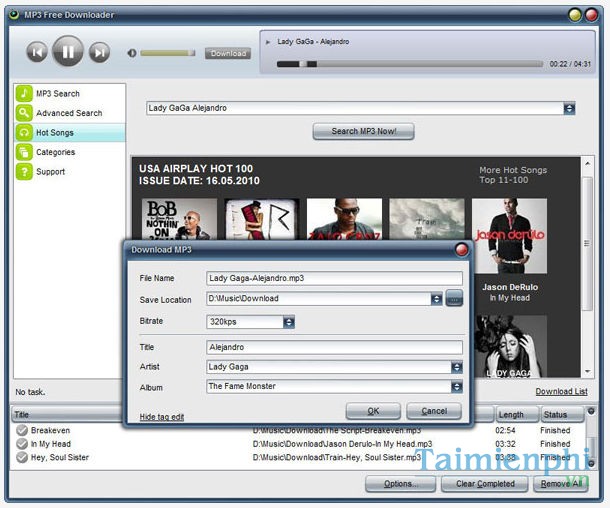Edit the File Name field
This screenshot has width=610, height=508.
tap(334, 278)
